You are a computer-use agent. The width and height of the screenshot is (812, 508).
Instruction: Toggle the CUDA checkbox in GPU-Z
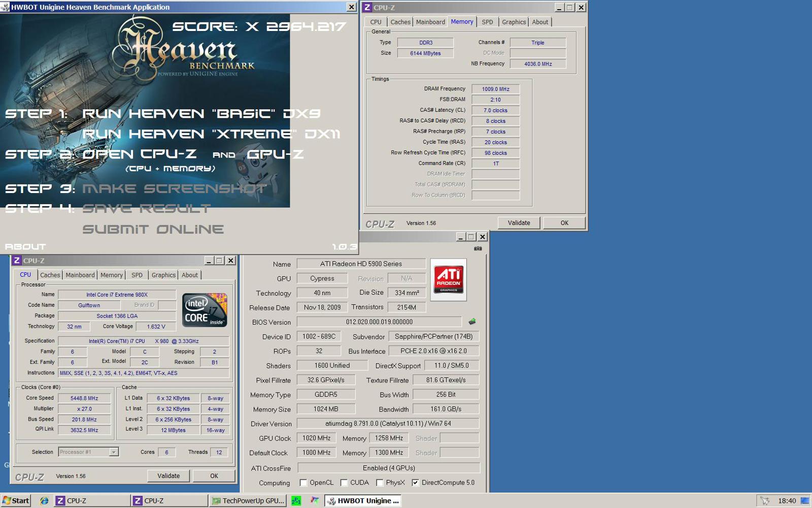[x=344, y=483]
